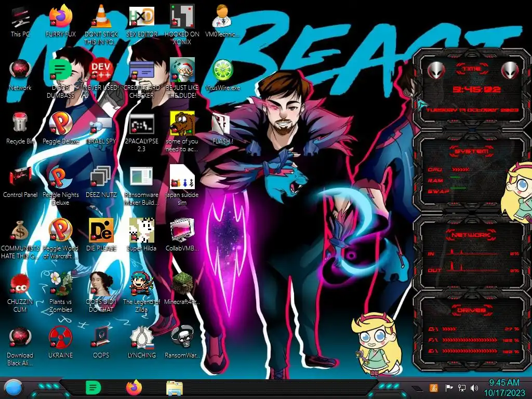
Task: Open File Explorer from the taskbar
Action: pos(175,388)
